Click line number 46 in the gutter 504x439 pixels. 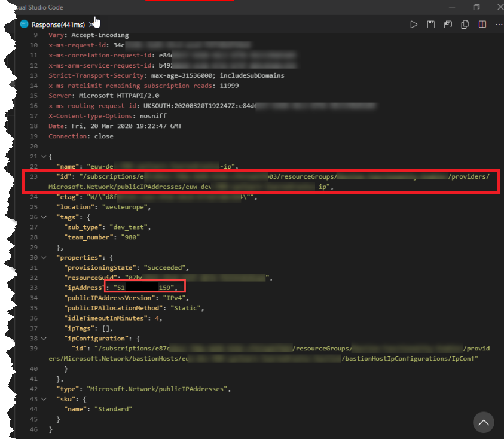click(33, 429)
